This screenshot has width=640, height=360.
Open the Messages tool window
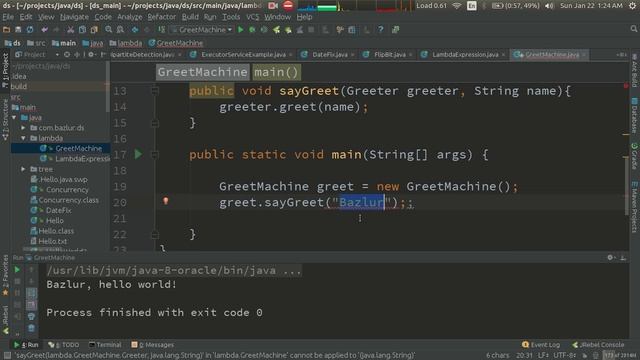[153, 345]
